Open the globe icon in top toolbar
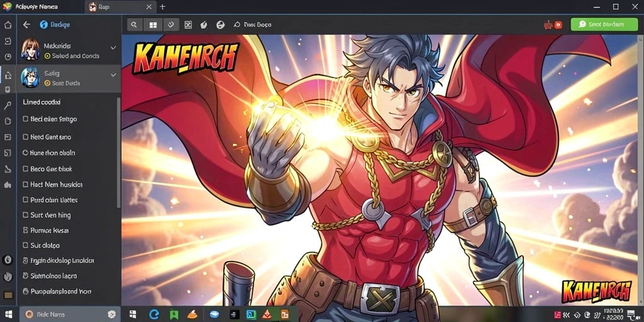This screenshot has height=322, width=644. point(221,25)
